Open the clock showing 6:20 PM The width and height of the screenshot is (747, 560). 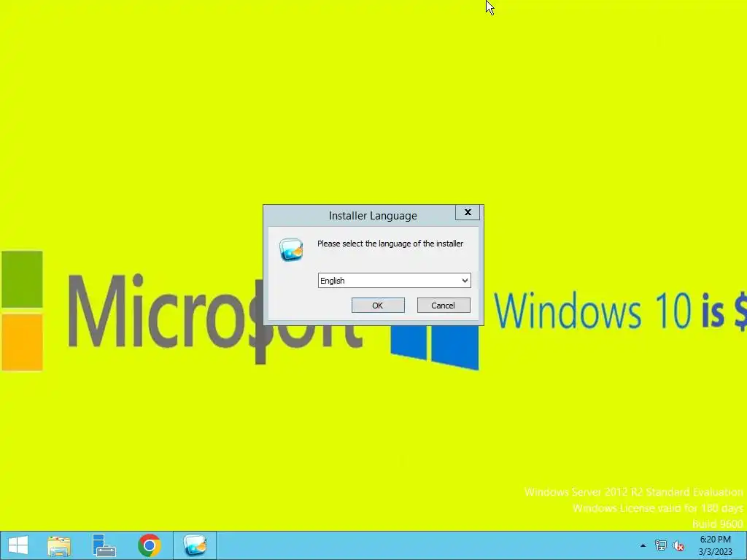(x=715, y=545)
